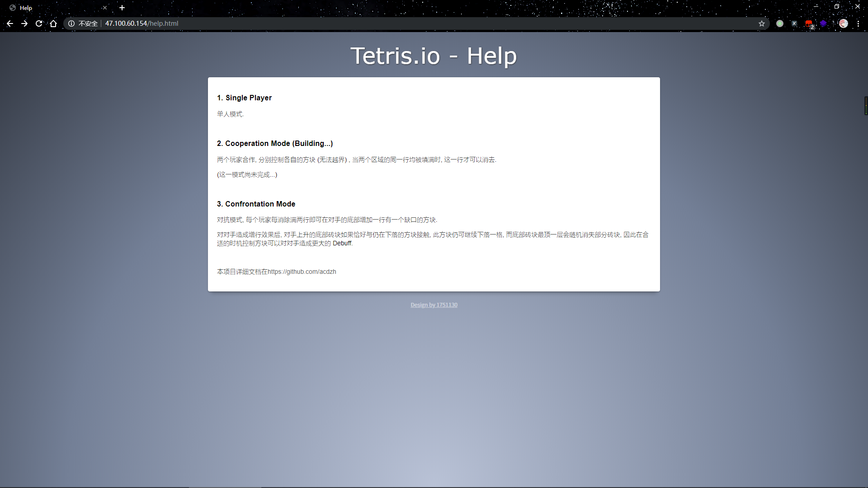Open the purple layers extension
The image size is (868, 488).
[x=823, y=23]
